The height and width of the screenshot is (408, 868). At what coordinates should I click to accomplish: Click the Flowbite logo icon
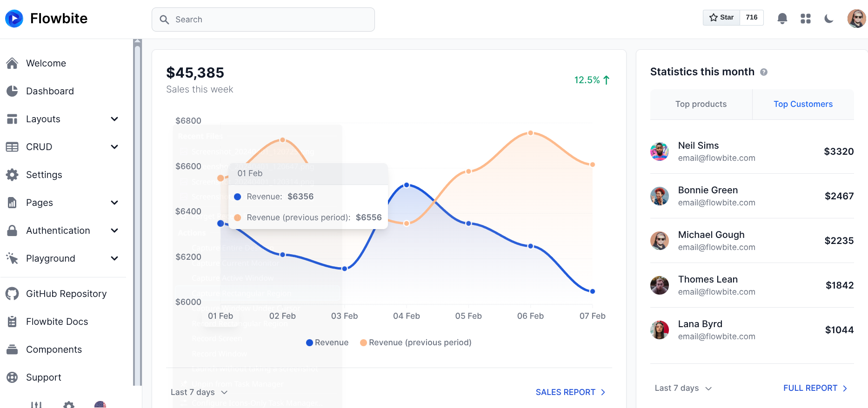point(14,19)
